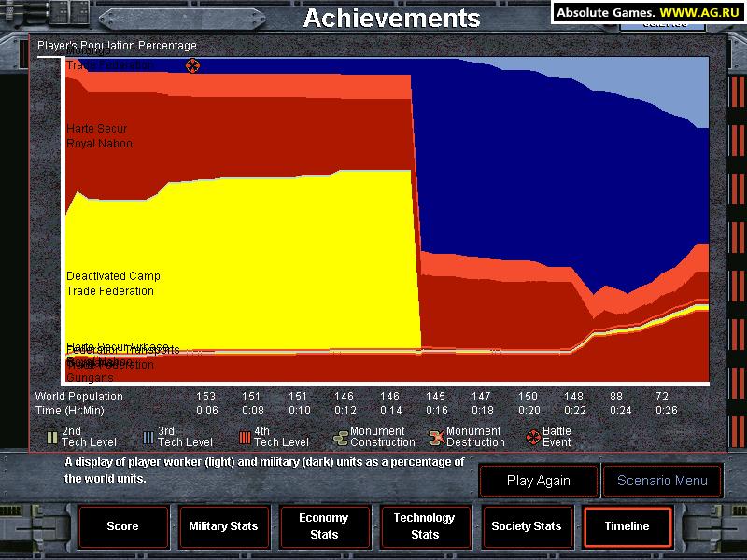The image size is (747, 560).
Task: Open Technology Stats
Action: pos(424,526)
